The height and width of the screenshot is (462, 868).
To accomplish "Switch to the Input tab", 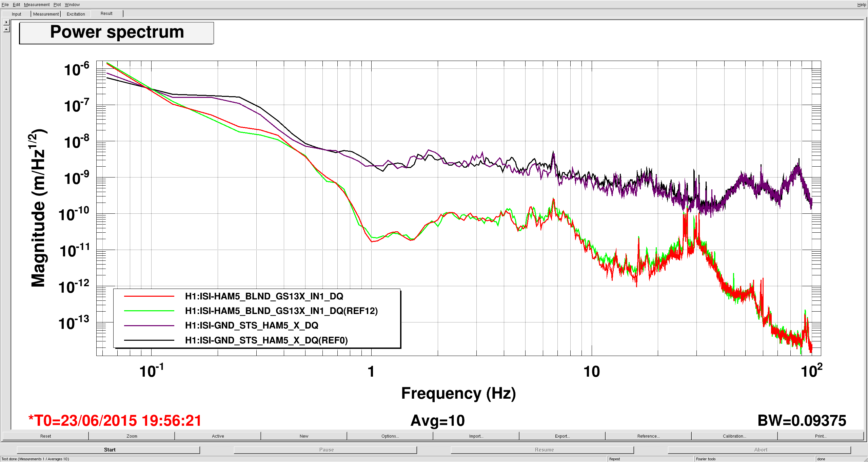I will pos(16,14).
